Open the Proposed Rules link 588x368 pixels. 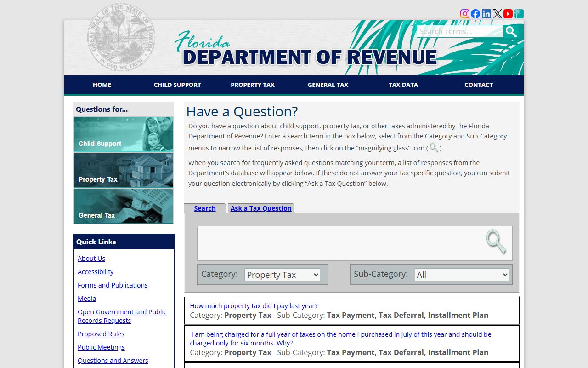[101, 334]
